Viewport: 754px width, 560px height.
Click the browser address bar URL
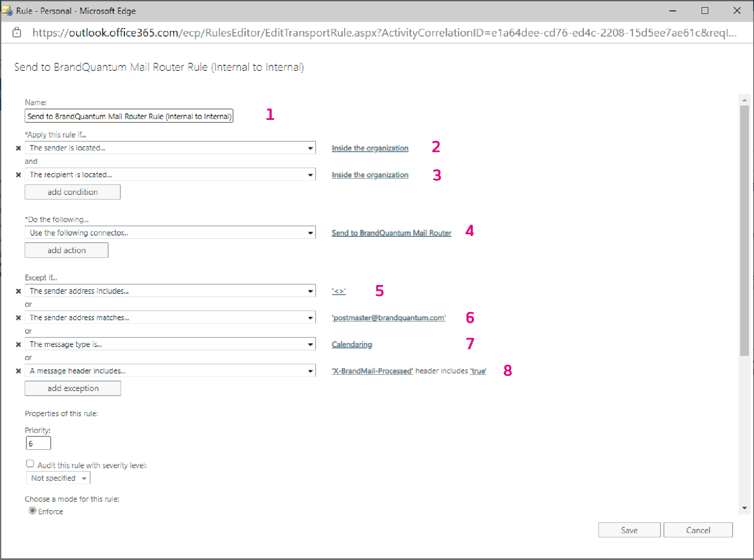[384, 33]
